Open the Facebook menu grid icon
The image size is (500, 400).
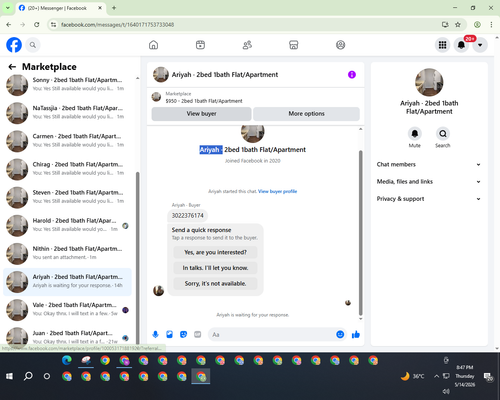pyautogui.click(x=442, y=45)
